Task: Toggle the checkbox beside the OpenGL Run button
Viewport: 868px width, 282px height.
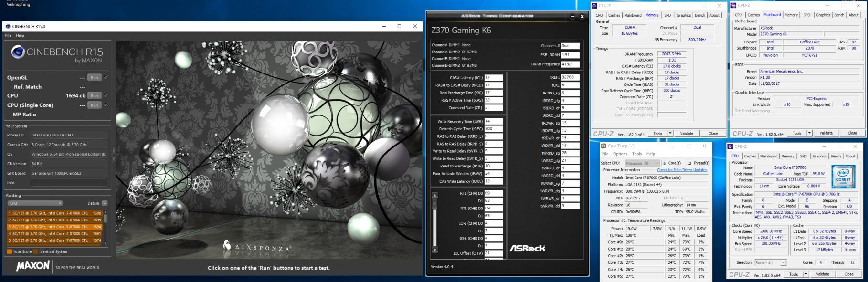Action: tap(106, 77)
